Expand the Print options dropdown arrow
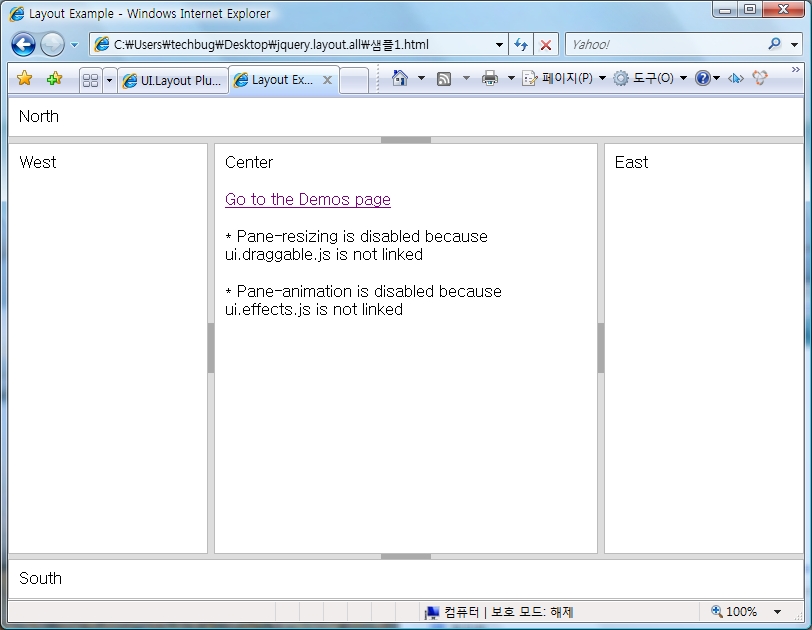This screenshot has width=812, height=630. click(x=511, y=78)
